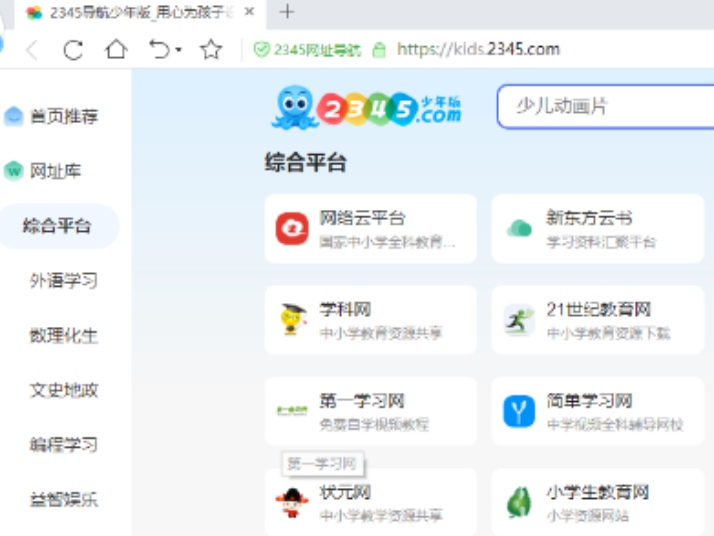The image size is (714, 536).
Task: Click 中学视频全科辅导网校 description text
Action: point(615,424)
